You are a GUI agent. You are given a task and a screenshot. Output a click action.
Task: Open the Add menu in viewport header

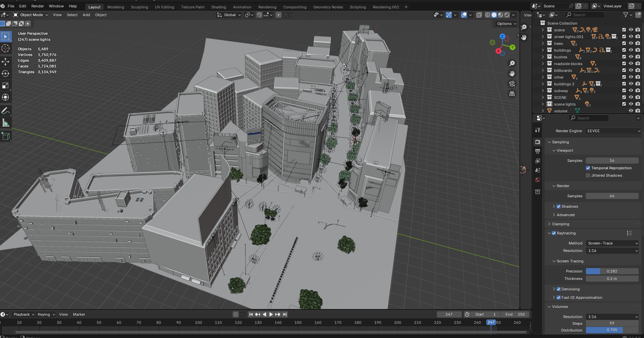point(86,15)
